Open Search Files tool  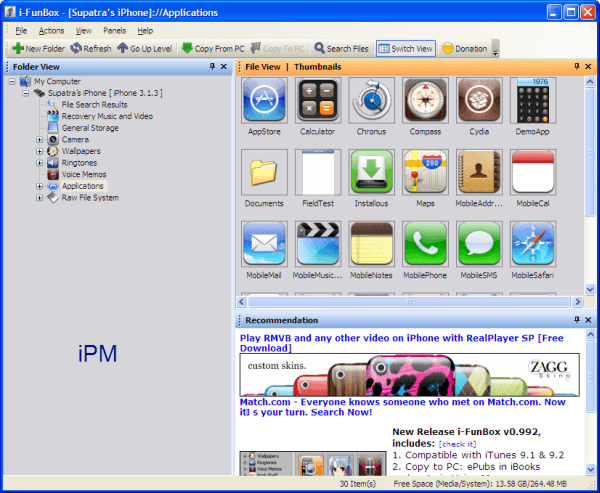(341, 49)
